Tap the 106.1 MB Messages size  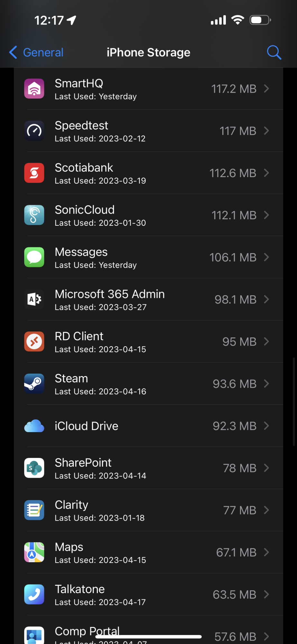click(233, 257)
